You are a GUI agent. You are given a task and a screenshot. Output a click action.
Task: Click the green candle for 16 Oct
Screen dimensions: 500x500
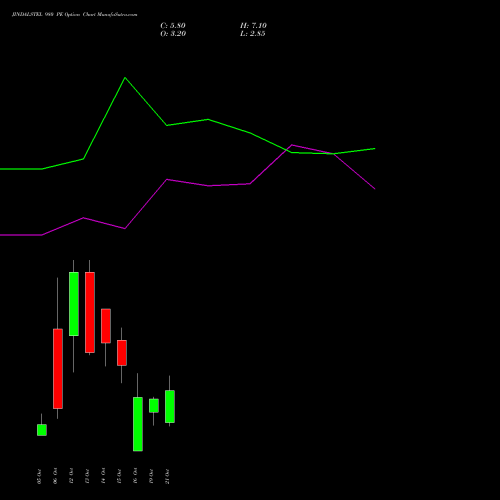pyautogui.click(x=138, y=424)
